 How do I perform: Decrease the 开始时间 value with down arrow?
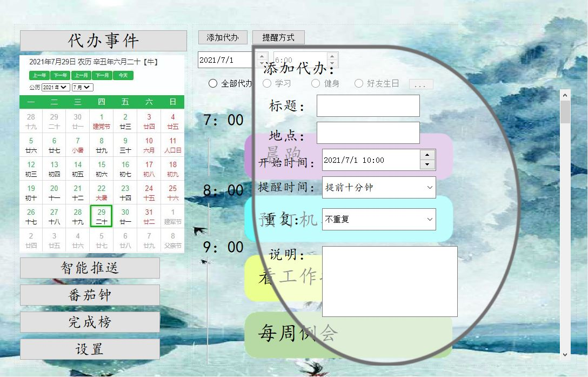(427, 164)
